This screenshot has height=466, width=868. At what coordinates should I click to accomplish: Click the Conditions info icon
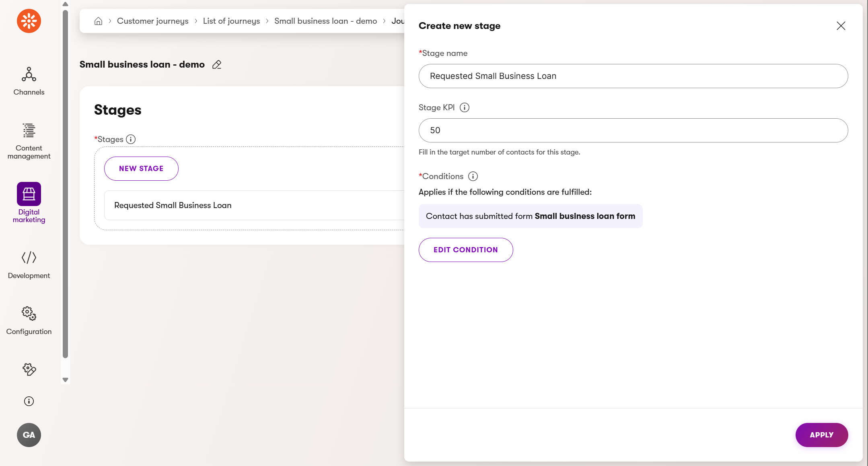[473, 176]
